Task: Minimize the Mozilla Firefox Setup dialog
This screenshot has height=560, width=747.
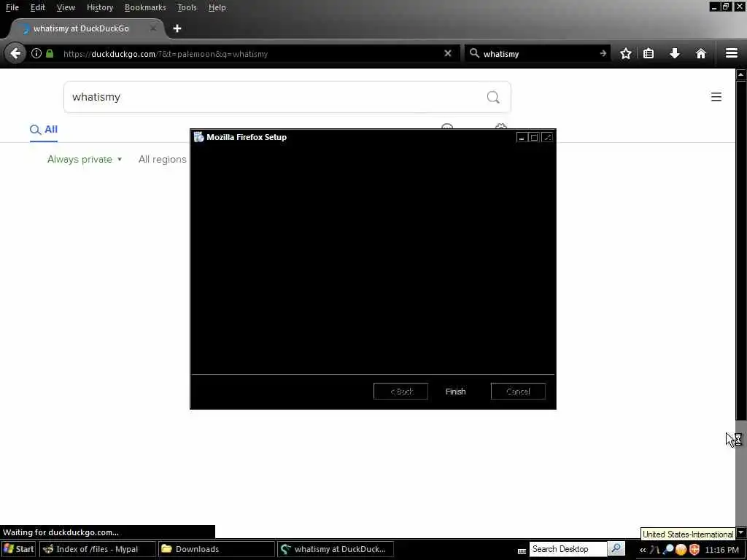Action: coord(522,137)
